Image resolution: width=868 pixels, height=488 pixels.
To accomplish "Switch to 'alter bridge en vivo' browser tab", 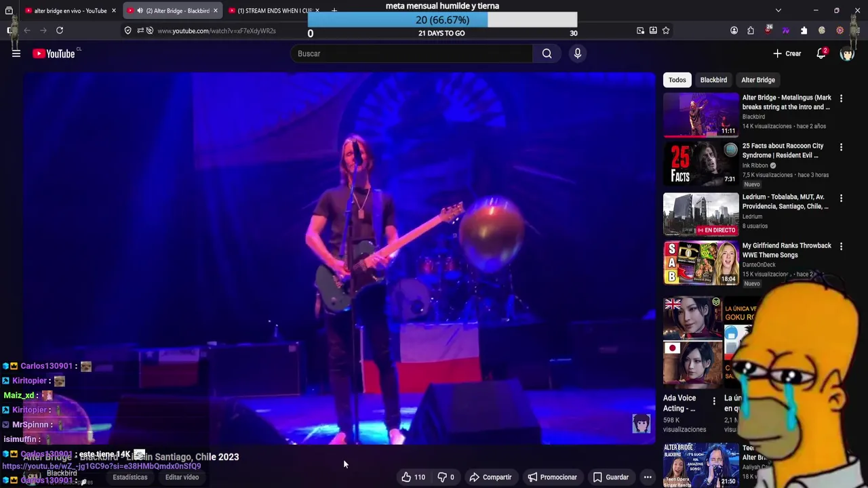I will (71, 11).
